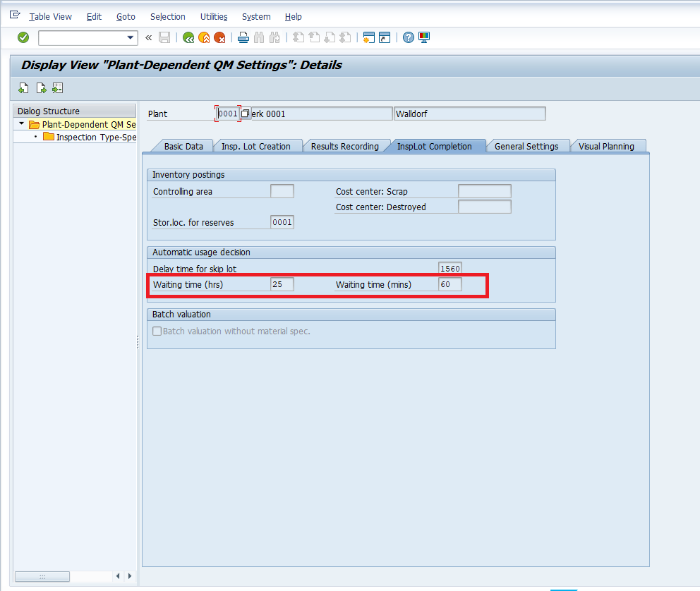This screenshot has width=700, height=591.
Task: Select the Plant-Dependent QM Settings folder
Action: click(x=83, y=124)
